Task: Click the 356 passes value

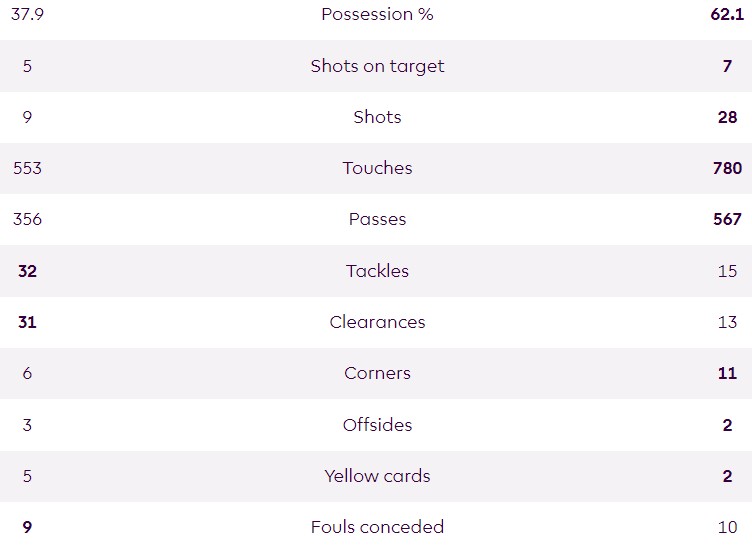Action: click(27, 219)
